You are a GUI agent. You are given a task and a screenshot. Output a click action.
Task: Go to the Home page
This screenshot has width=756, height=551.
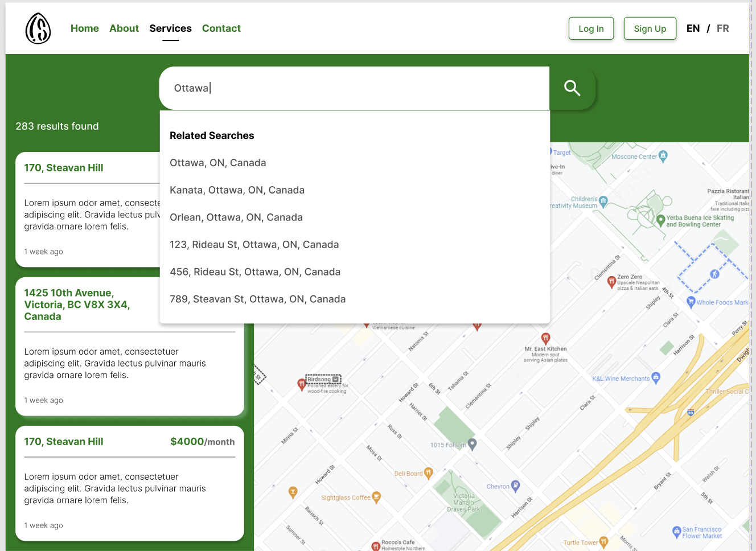pos(85,28)
